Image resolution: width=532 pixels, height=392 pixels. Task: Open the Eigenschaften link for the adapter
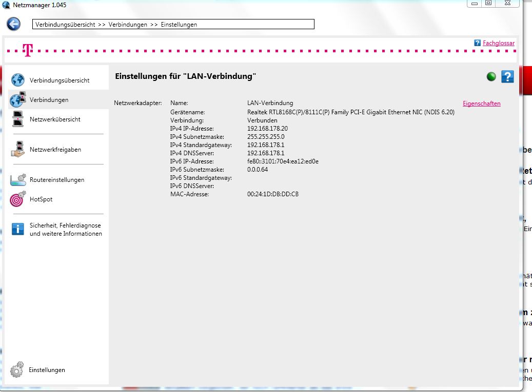(x=481, y=104)
